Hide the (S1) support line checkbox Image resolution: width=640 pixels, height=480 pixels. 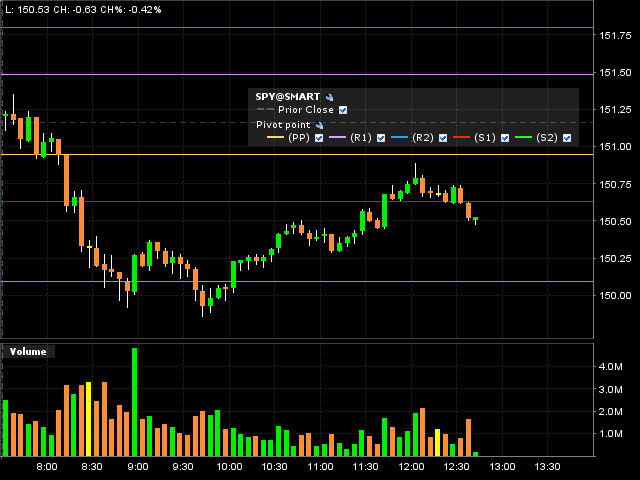[x=505, y=138]
